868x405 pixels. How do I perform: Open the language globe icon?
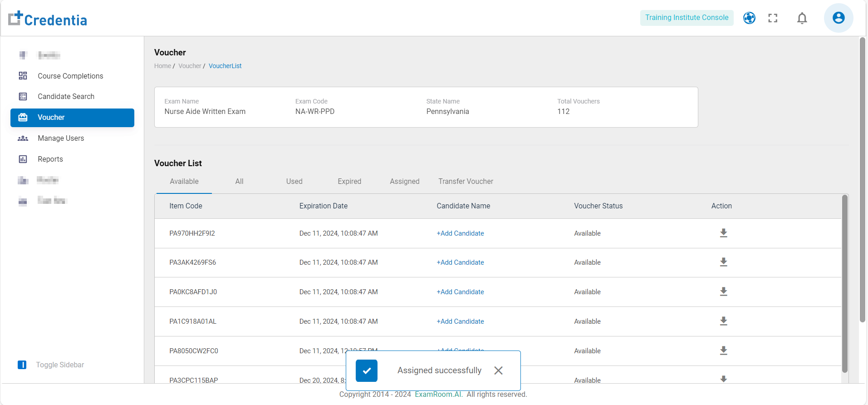[x=749, y=18]
